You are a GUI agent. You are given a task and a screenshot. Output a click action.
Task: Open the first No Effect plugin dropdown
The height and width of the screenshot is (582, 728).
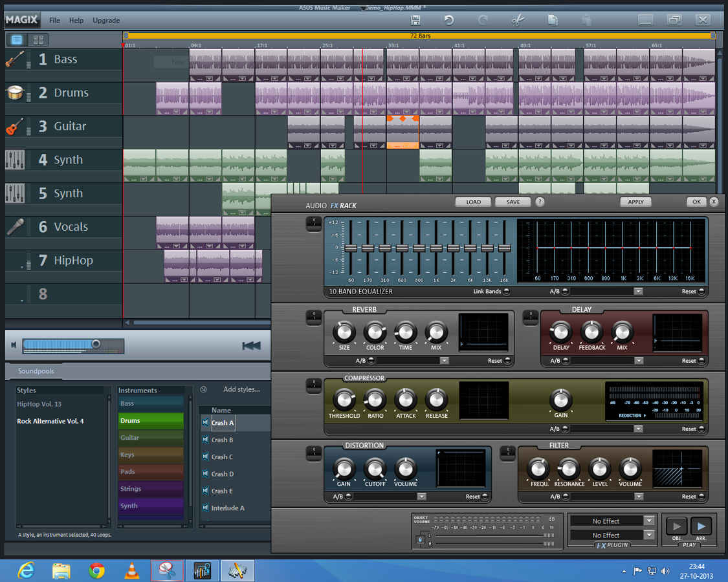pos(649,521)
